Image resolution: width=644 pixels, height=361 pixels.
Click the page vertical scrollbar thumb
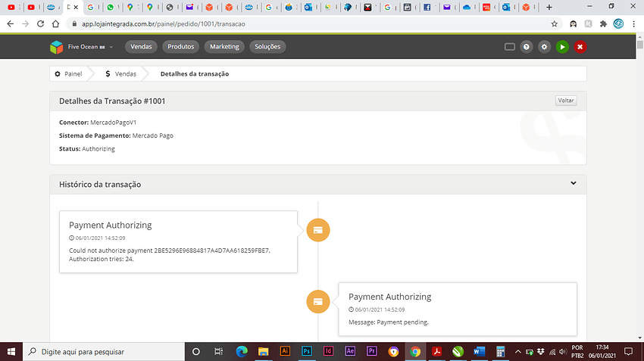tap(640, 45)
